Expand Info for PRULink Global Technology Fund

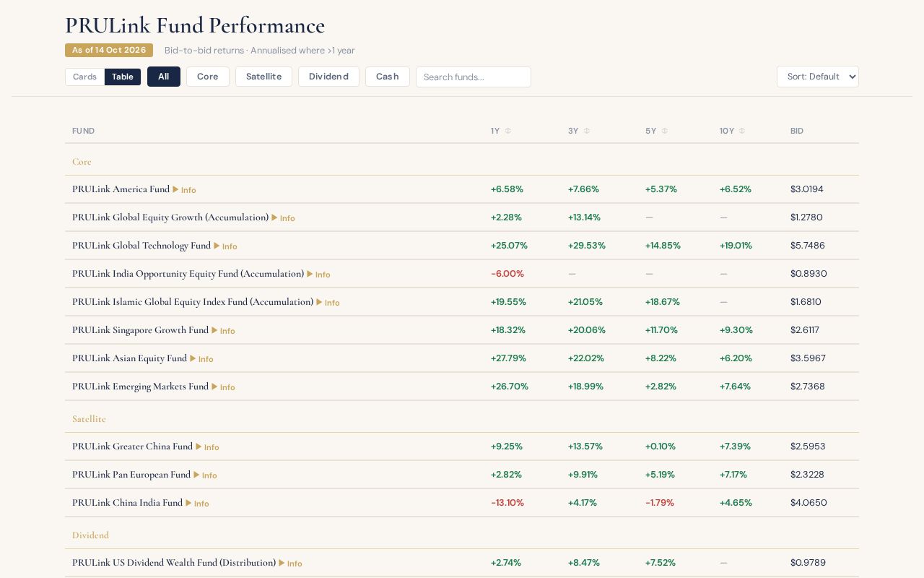click(225, 246)
